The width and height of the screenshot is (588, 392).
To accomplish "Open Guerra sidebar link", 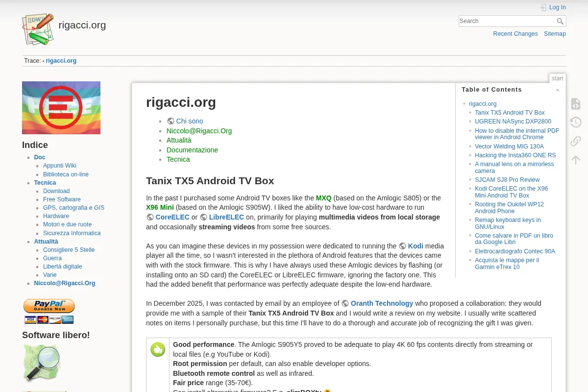I will (52, 258).
